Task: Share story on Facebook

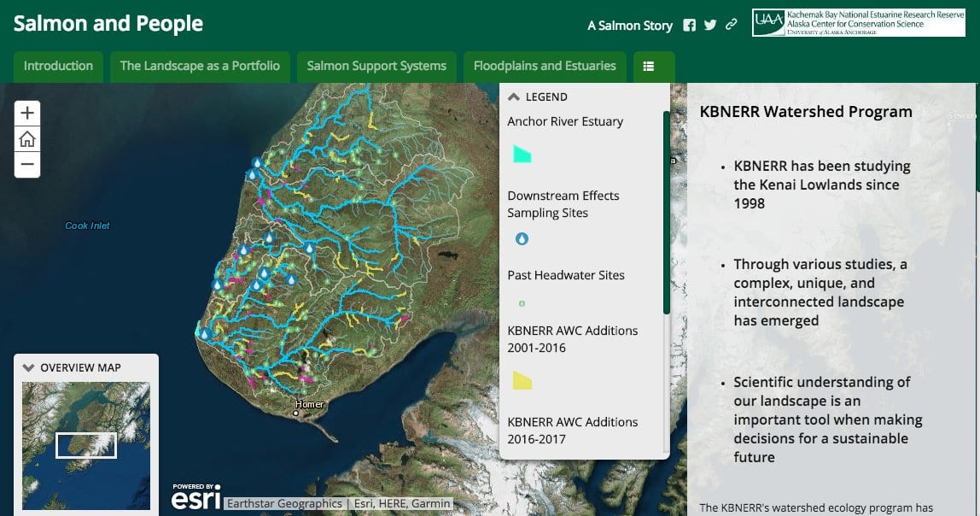Action: tap(690, 26)
